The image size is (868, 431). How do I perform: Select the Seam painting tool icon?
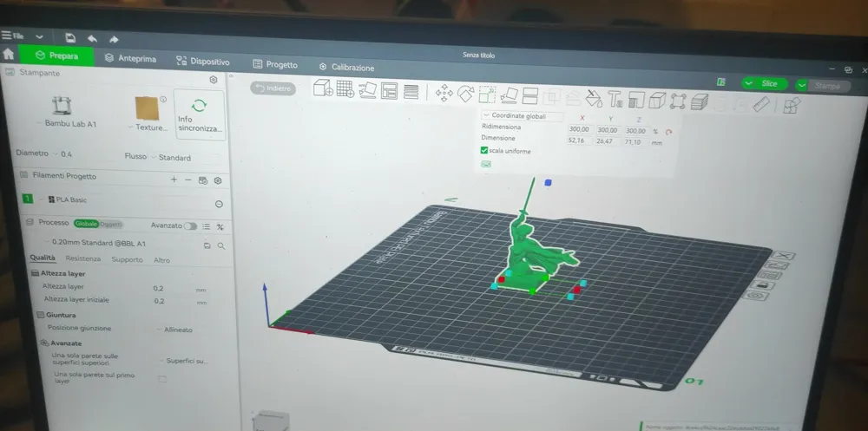pos(636,100)
